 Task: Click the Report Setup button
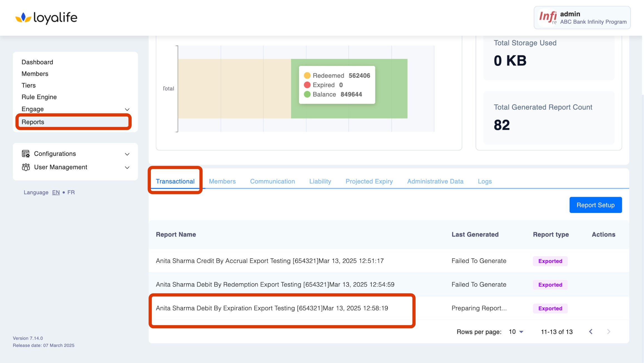pos(595,205)
